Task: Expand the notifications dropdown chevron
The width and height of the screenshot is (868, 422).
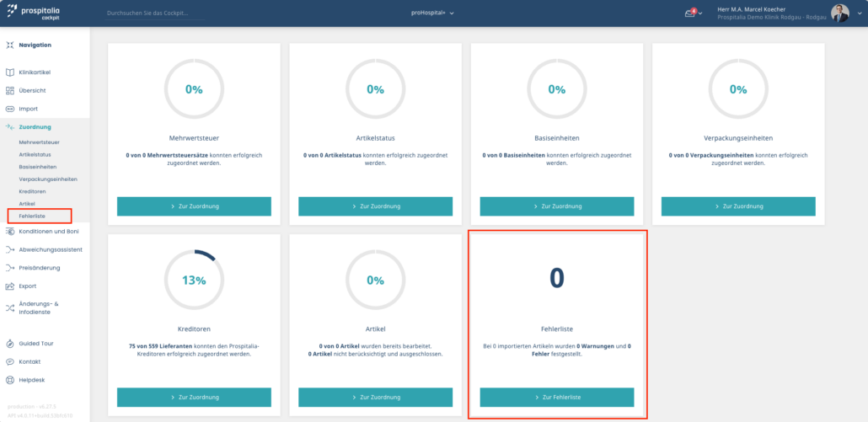Action: pyautogui.click(x=701, y=13)
